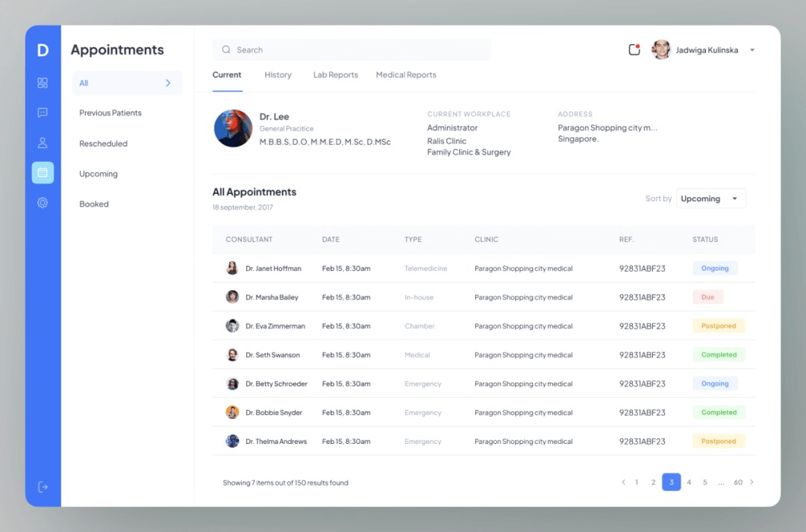This screenshot has height=532, width=806.
Task: Click the Due status badge
Action: 707,296
